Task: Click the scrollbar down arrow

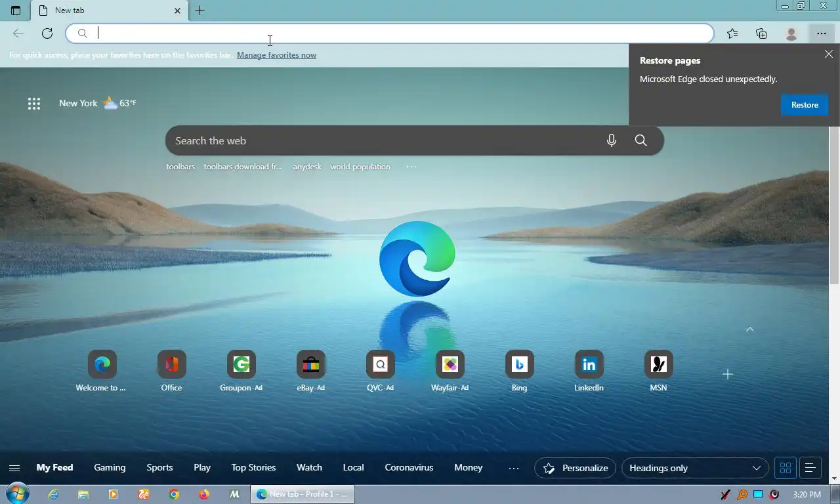Action: pyautogui.click(x=834, y=479)
